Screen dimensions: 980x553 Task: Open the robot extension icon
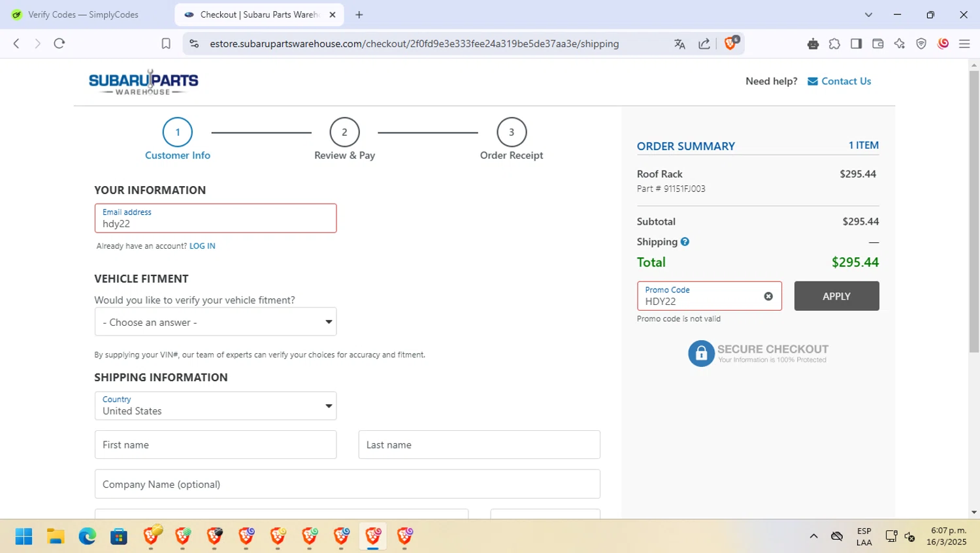(813, 44)
